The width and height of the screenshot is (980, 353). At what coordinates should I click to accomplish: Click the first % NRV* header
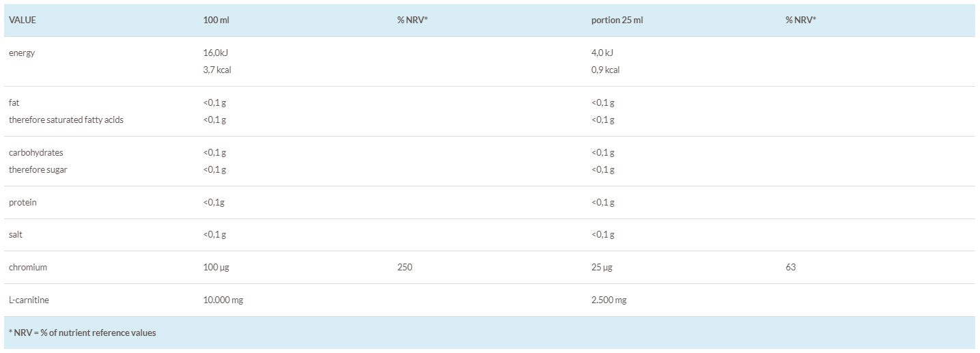(x=412, y=20)
